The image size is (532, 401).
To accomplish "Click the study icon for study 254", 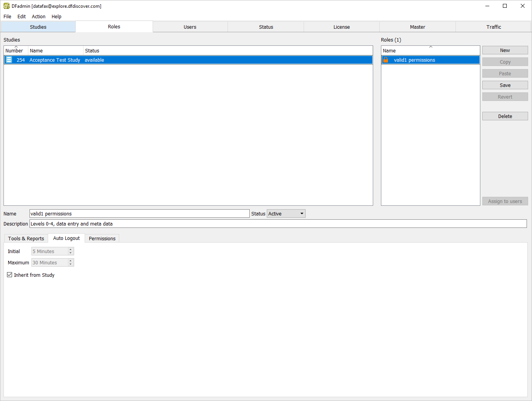I will [x=9, y=60].
